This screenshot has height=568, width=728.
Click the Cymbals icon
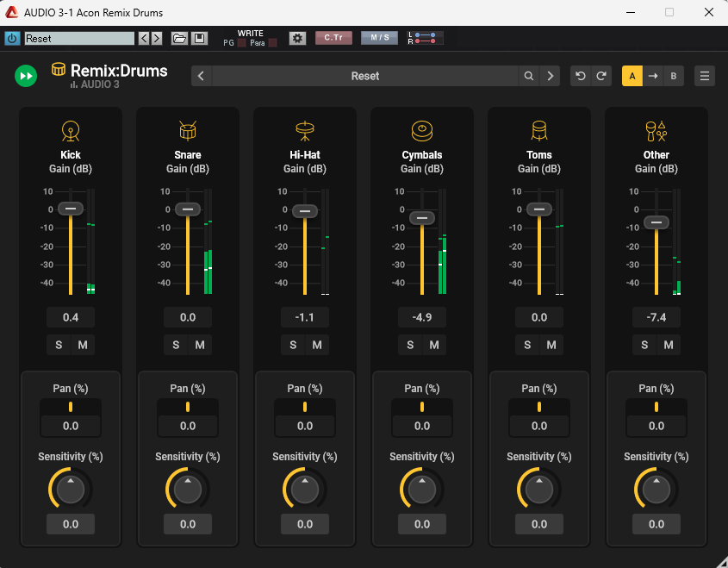[x=422, y=131]
